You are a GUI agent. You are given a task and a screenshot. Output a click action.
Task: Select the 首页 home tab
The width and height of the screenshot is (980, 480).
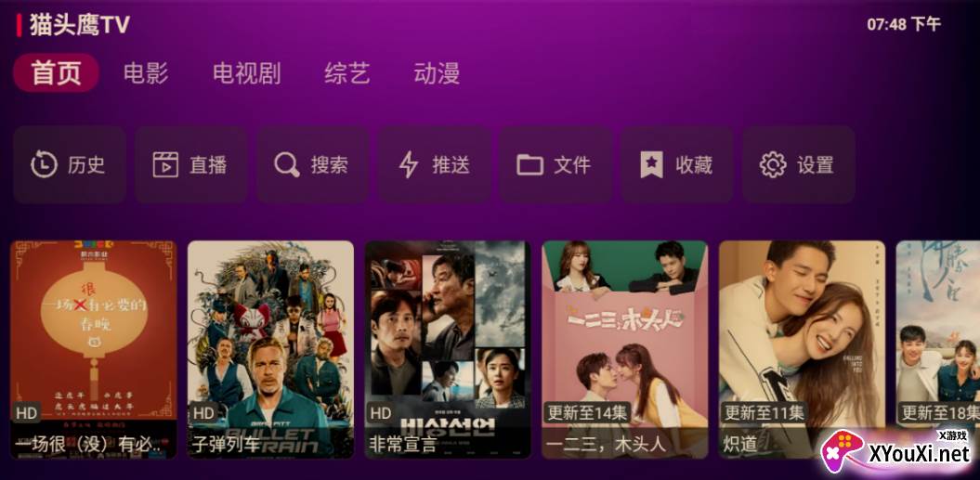point(57,73)
